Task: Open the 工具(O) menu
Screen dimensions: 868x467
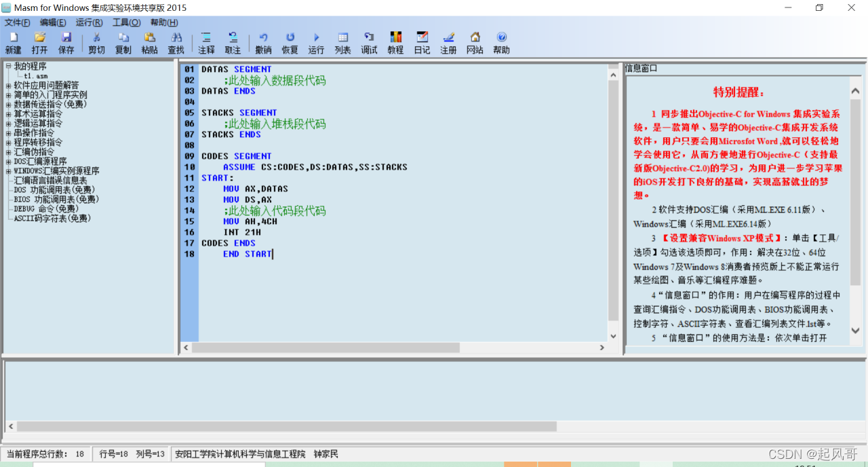Action: click(x=126, y=22)
